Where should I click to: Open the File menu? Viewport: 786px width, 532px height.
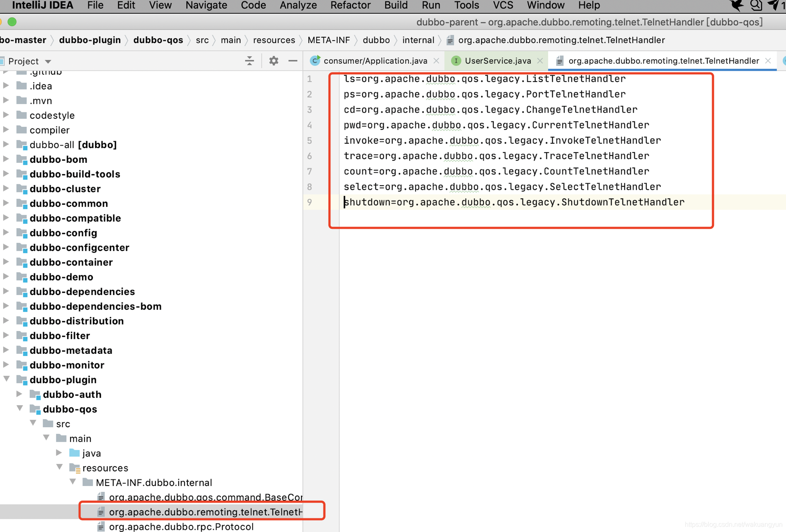(x=95, y=5)
